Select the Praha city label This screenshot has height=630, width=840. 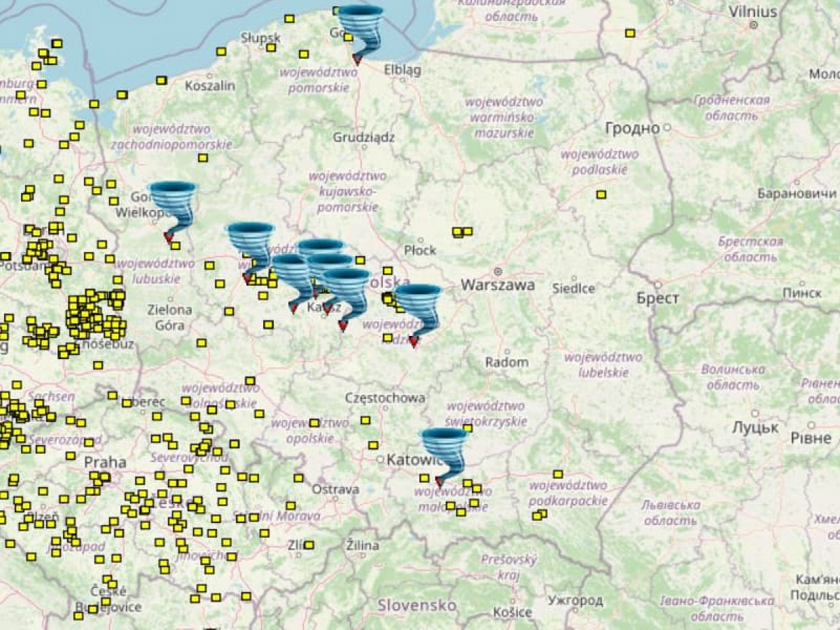click(105, 462)
